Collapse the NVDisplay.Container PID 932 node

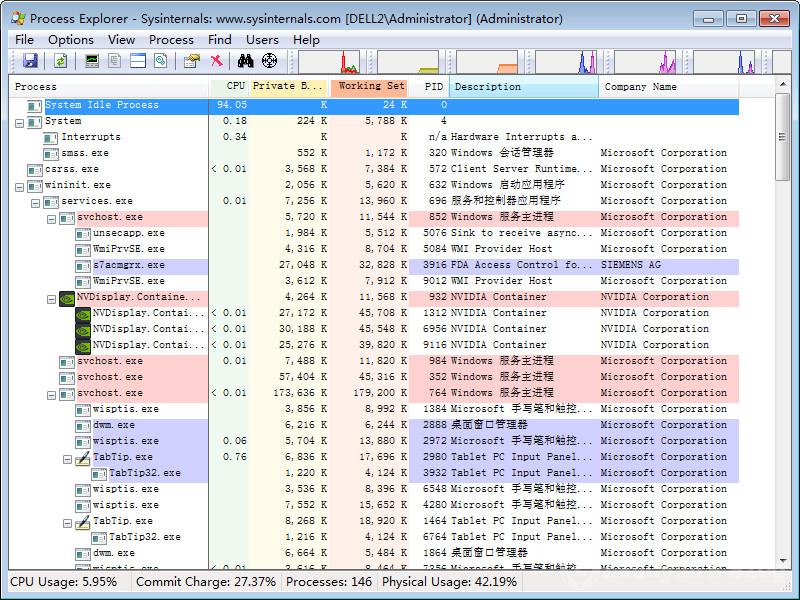[51, 299]
